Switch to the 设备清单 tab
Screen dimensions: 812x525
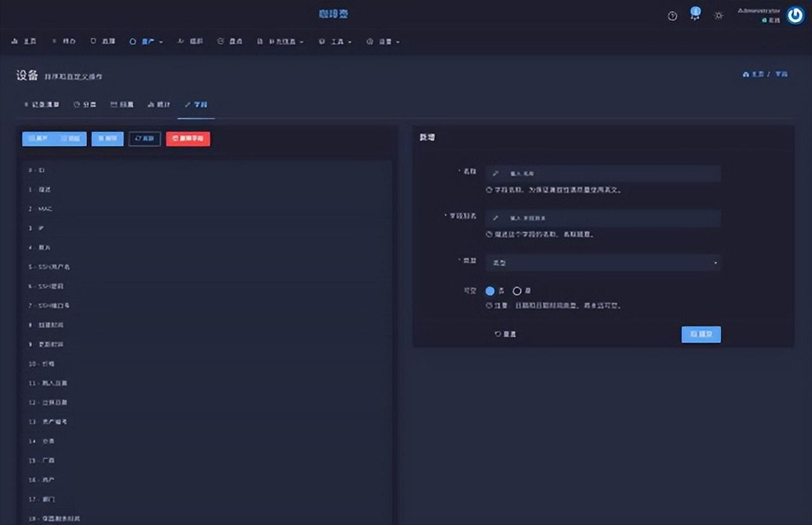pyautogui.click(x=41, y=105)
